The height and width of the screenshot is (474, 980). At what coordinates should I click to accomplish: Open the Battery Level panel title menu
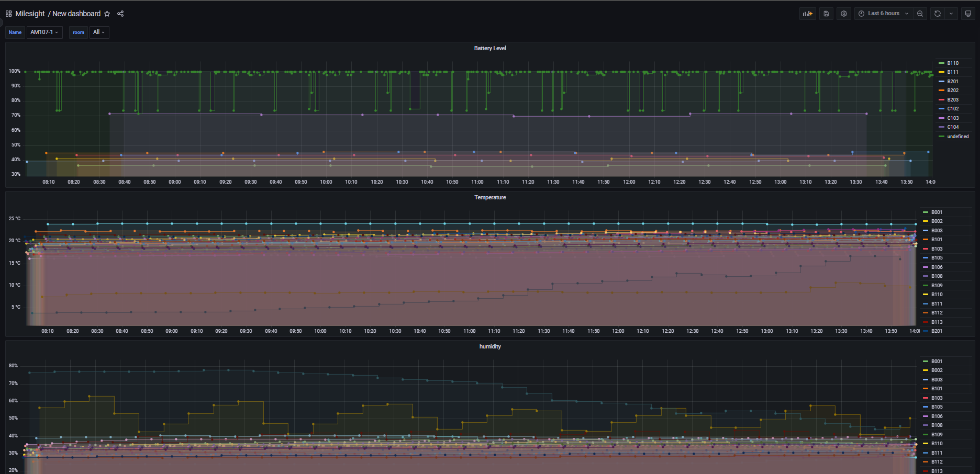pyautogui.click(x=490, y=48)
